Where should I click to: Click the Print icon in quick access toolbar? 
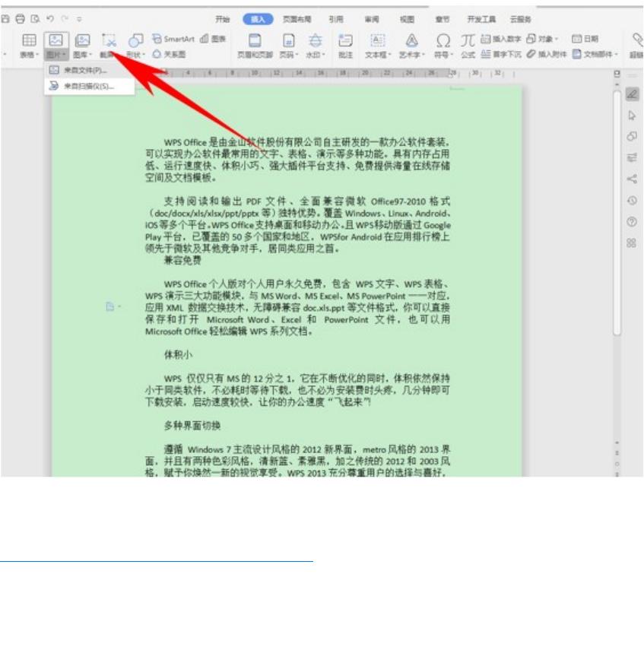(20, 19)
